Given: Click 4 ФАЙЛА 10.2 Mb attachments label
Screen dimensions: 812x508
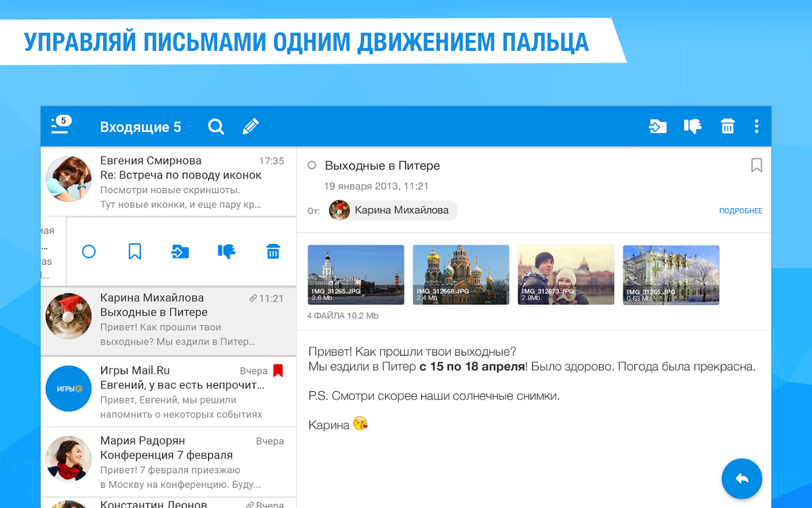Looking at the screenshot, I should (342, 316).
